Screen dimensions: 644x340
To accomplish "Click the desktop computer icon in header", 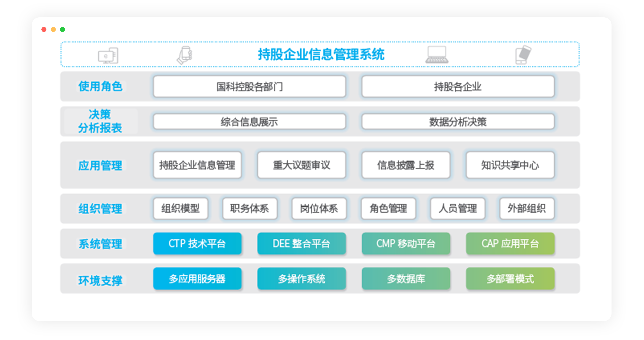I will pos(108,55).
